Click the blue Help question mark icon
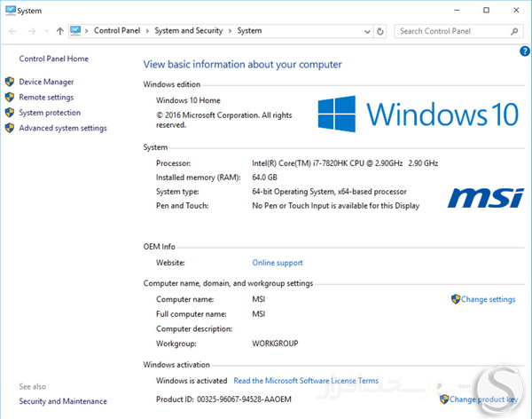Viewport: 532px width, 419px height. point(524,51)
